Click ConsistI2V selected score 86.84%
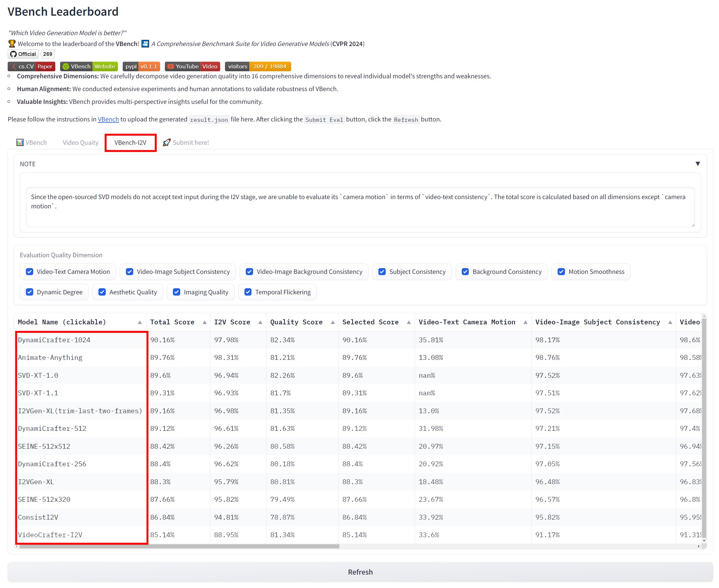The image size is (719, 588). pyautogui.click(x=354, y=517)
